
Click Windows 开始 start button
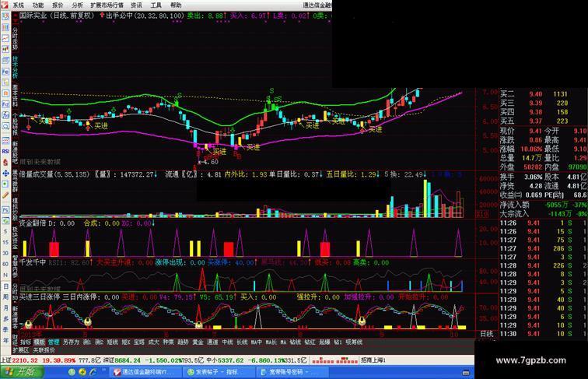tap(22, 372)
